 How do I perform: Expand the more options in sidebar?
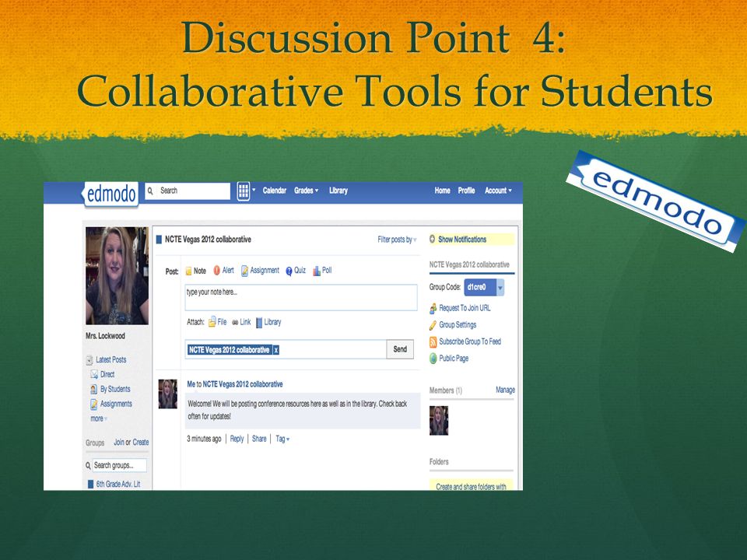[99, 418]
